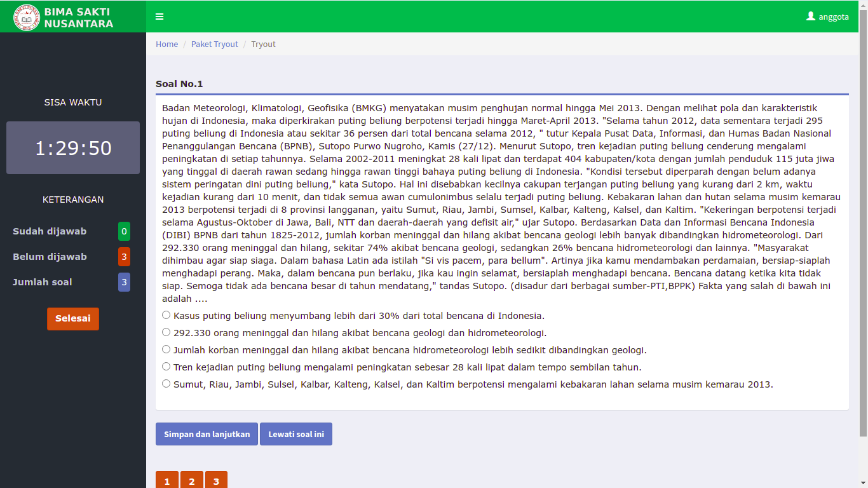Select answer "Kasus puting beliung menyumbang lebih dari 30%"
Screen dimensions: 868x488
(x=166, y=315)
